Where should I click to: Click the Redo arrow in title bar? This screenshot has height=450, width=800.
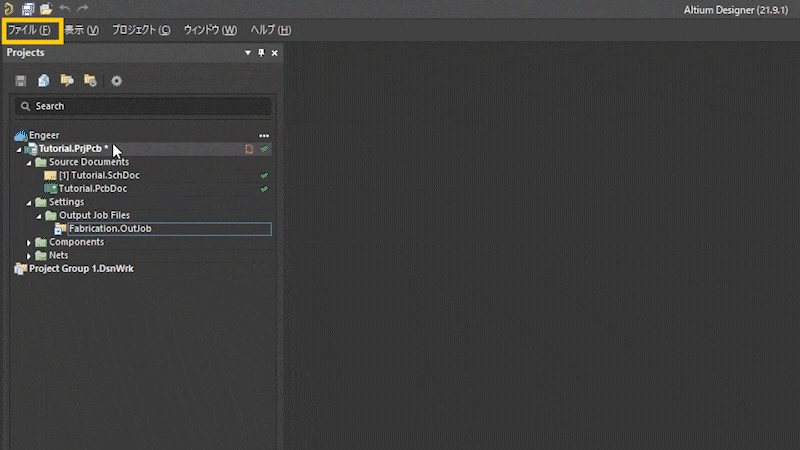point(83,9)
